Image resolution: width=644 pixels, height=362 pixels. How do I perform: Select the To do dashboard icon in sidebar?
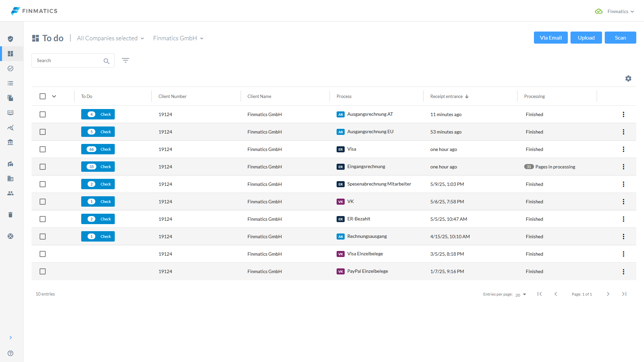(x=10, y=54)
